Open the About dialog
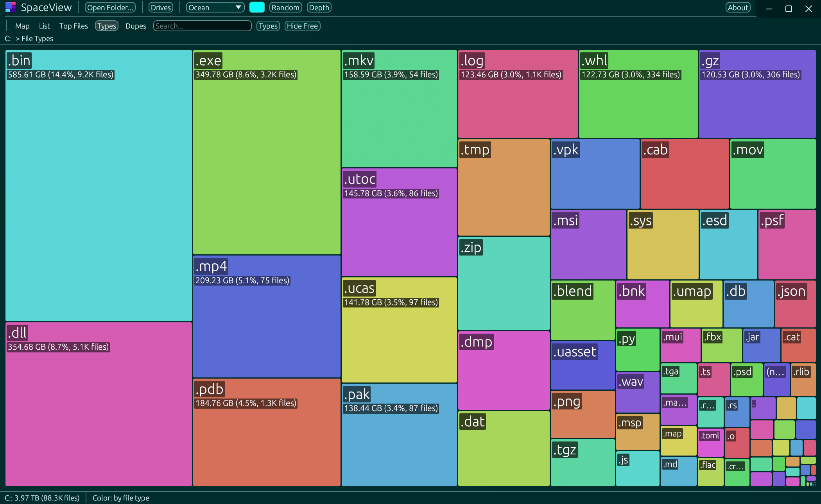821x504 pixels. [738, 7]
